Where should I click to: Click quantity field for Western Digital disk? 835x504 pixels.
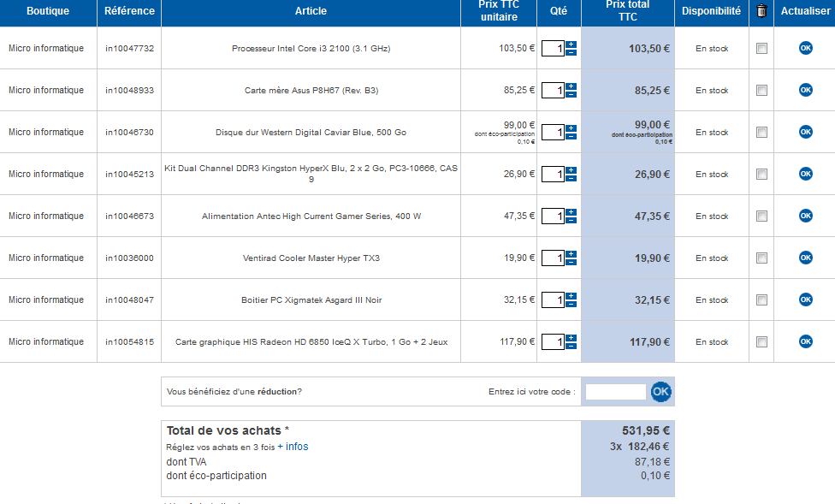tap(553, 133)
